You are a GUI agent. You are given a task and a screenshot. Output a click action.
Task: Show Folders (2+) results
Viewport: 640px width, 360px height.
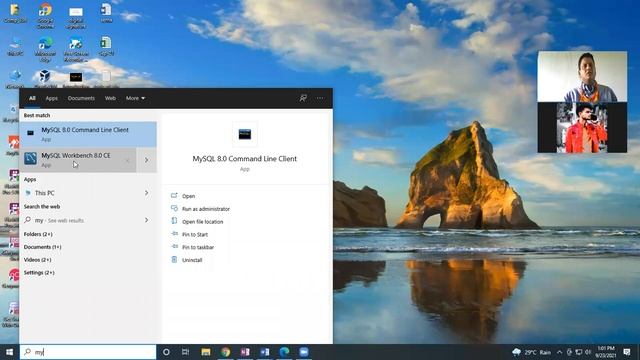point(38,234)
